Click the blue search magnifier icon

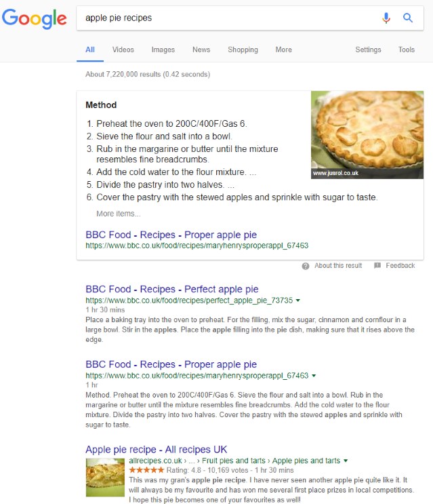(x=408, y=18)
